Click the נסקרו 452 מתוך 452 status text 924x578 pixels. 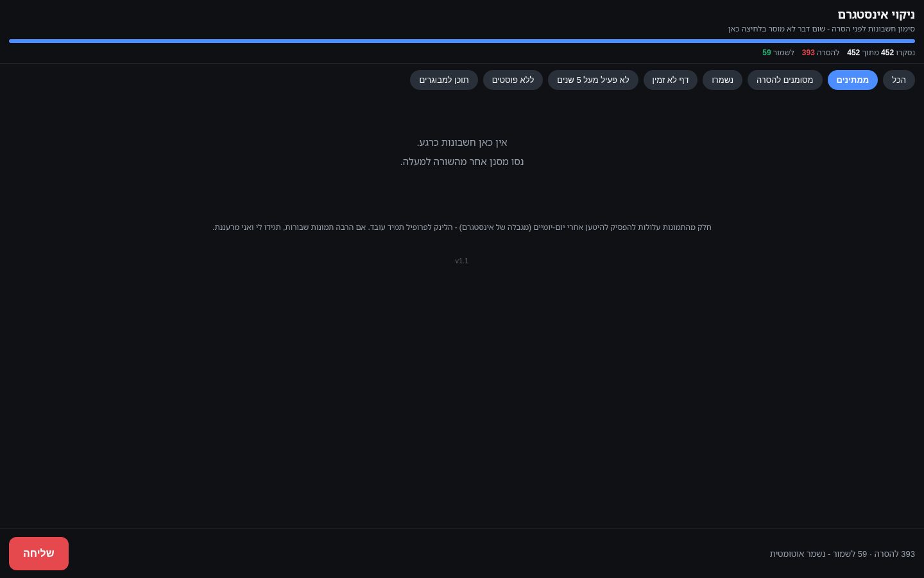tap(881, 53)
